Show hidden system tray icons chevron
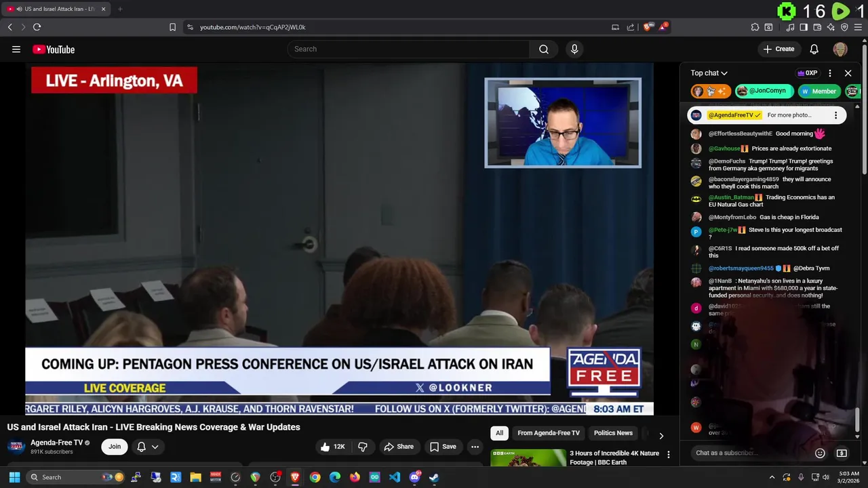The image size is (868, 488). pos(772,477)
